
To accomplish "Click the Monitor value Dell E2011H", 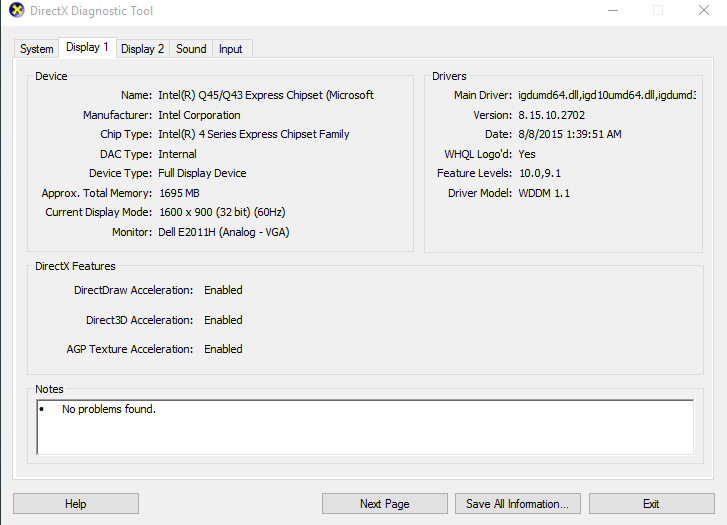I will (223, 232).
